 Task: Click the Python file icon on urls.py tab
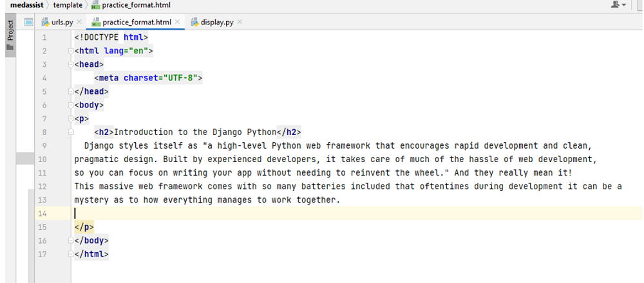click(x=46, y=23)
